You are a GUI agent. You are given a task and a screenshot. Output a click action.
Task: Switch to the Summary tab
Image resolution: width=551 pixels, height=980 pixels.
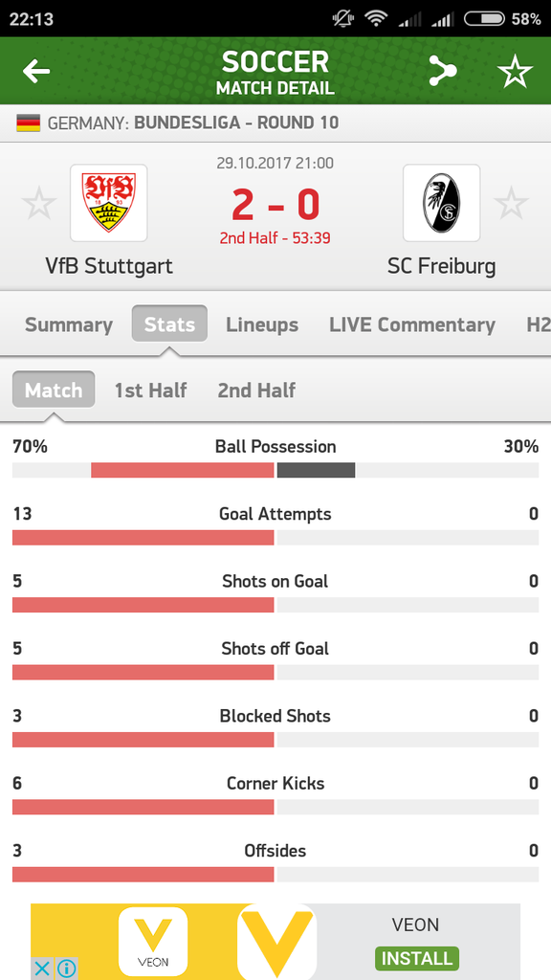[x=69, y=325]
